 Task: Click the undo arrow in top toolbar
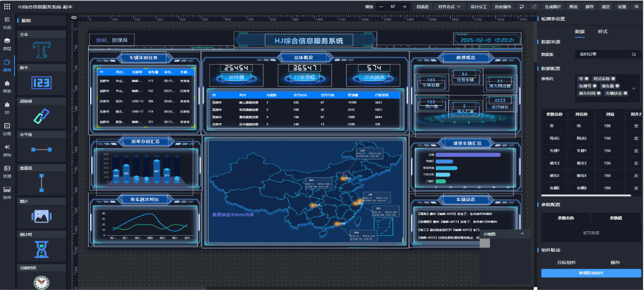pyautogui.click(x=521, y=7)
